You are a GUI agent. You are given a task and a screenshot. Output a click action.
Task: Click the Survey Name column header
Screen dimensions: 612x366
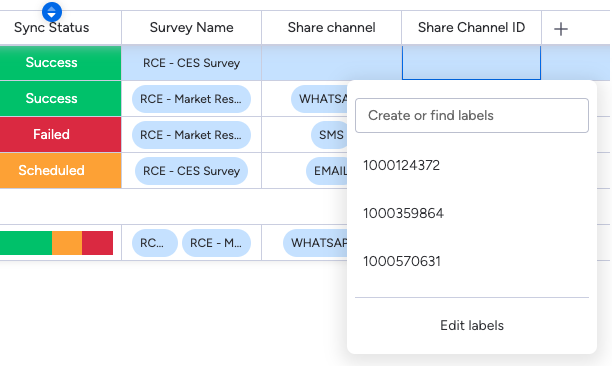click(x=191, y=28)
